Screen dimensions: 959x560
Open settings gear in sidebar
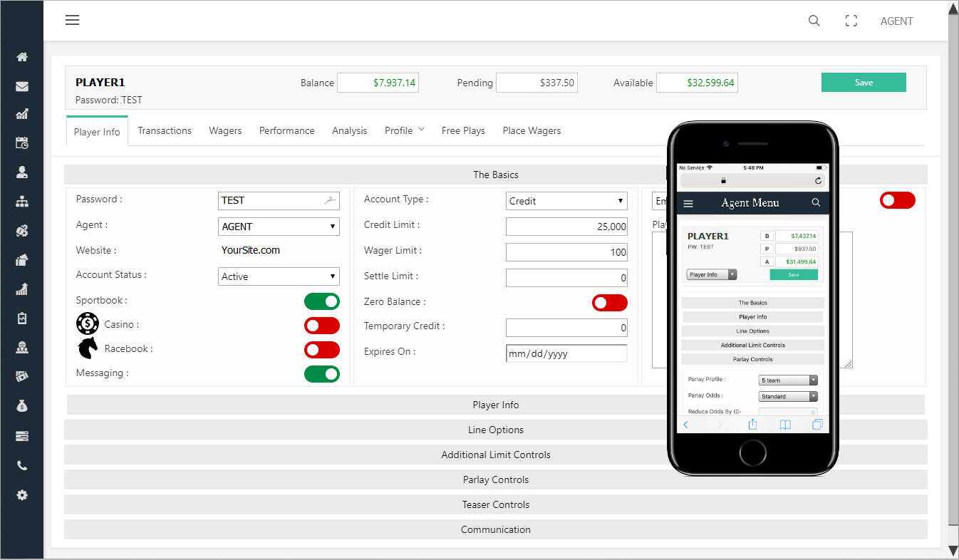click(22, 495)
